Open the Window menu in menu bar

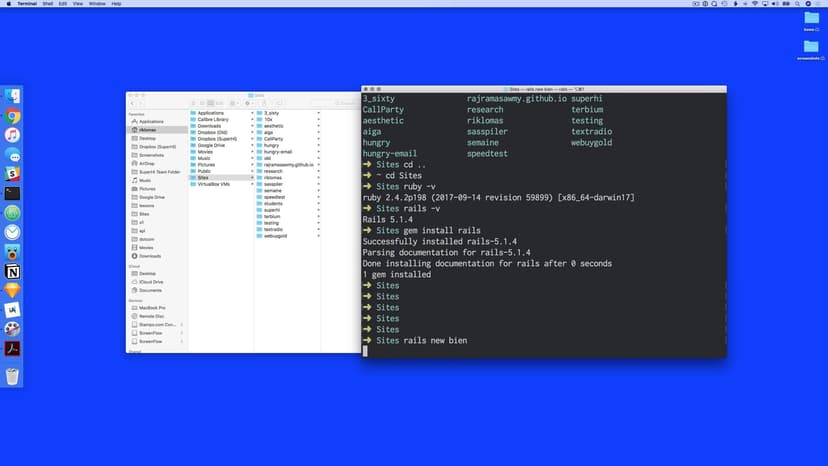(97, 4)
